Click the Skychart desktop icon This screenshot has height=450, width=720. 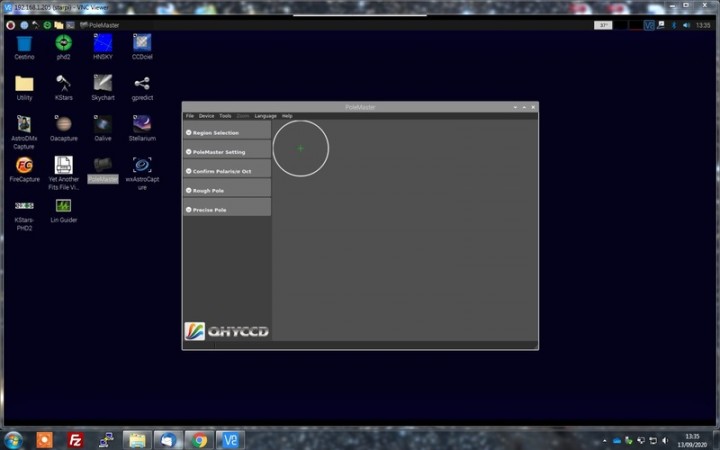click(x=102, y=84)
